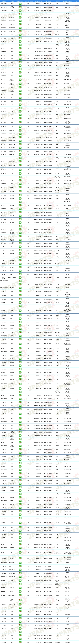Click fuel icon in LAND ROVER FREELANDER row
Viewport: 79px width, 644px height.
(x=20, y=277)
